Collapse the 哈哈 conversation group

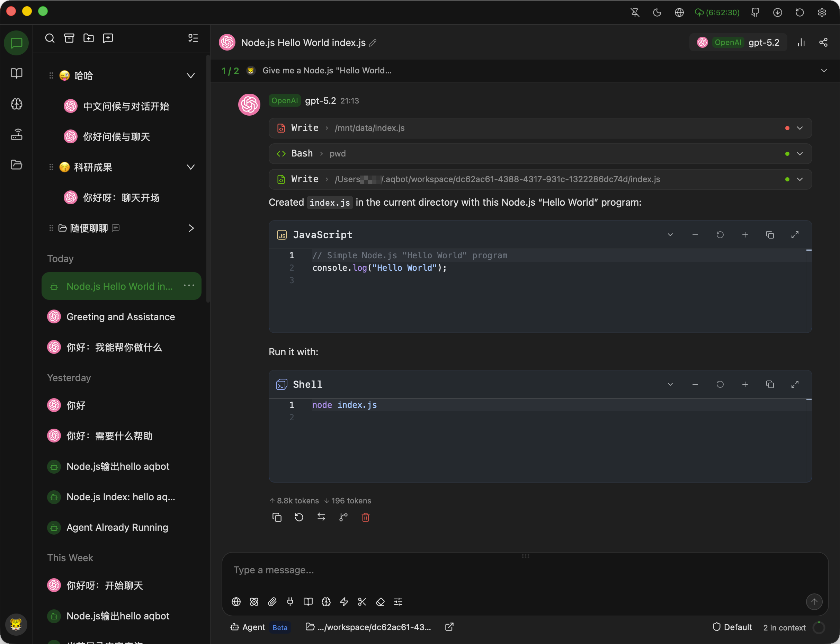[x=190, y=75]
